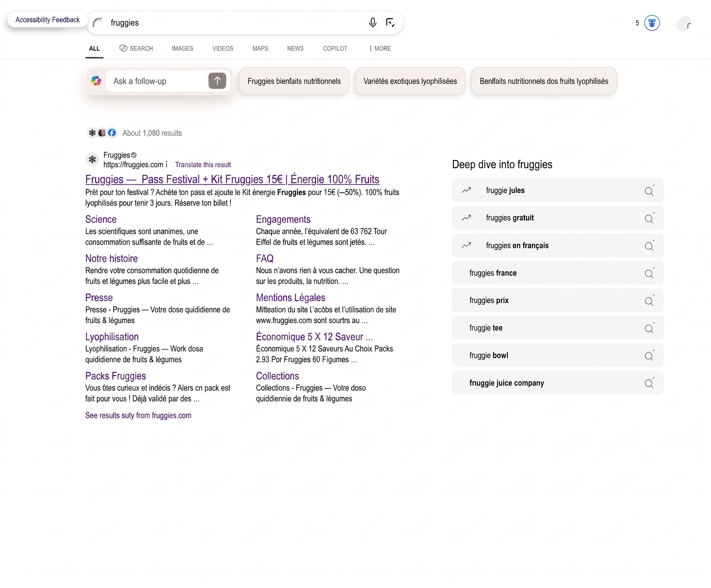711x588 pixels.
Task: Open the News tab
Action: [x=295, y=49]
